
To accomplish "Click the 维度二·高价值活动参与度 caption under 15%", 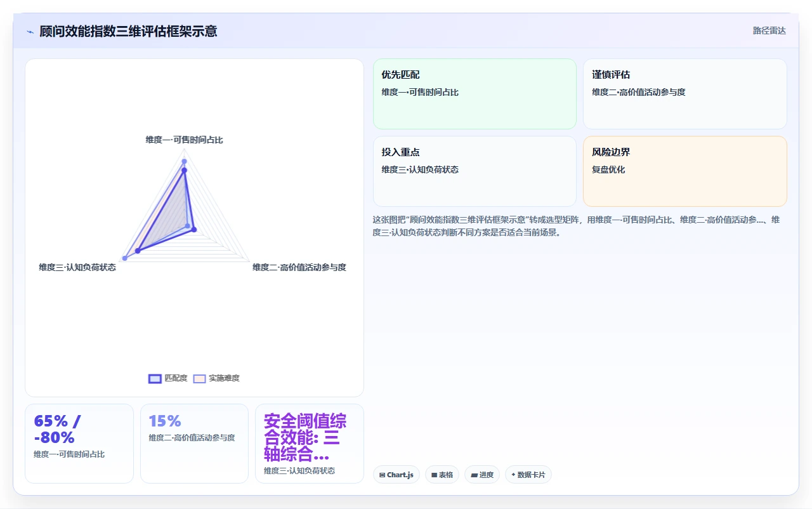I will coord(192,438).
